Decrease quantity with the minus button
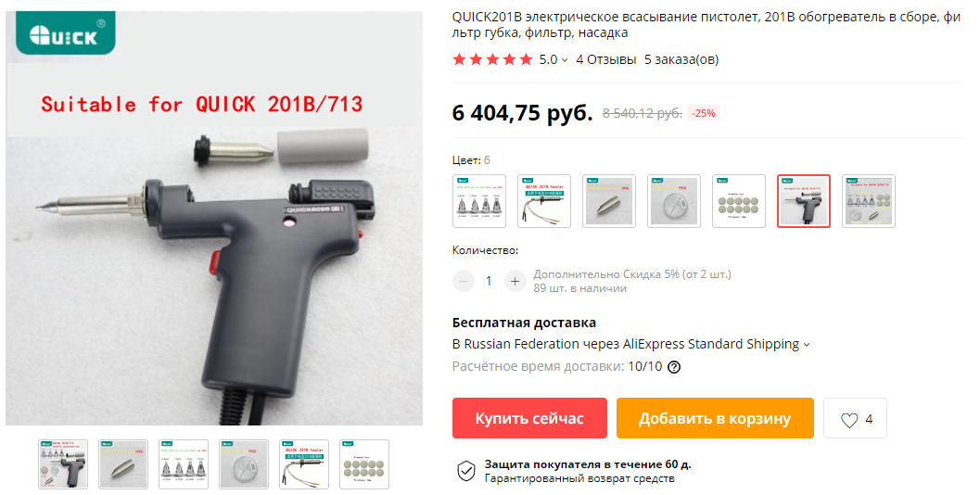Viewport: 980px width, 495px height. coord(464,281)
